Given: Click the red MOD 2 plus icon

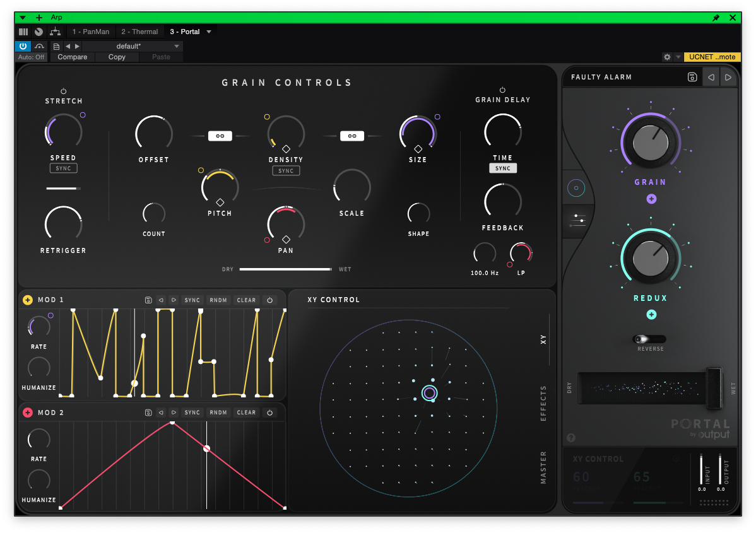Looking at the screenshot, I should tap(28, 413).
